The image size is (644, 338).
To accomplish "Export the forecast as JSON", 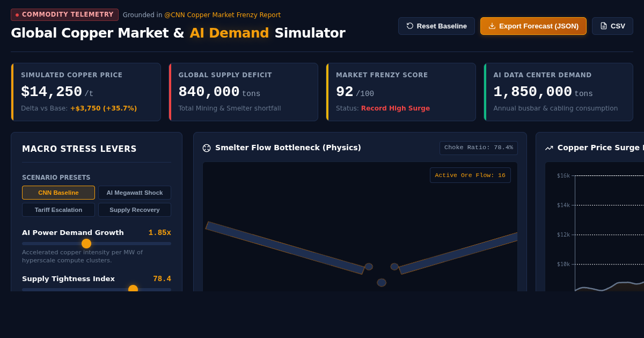I will [x=533, y=26].
